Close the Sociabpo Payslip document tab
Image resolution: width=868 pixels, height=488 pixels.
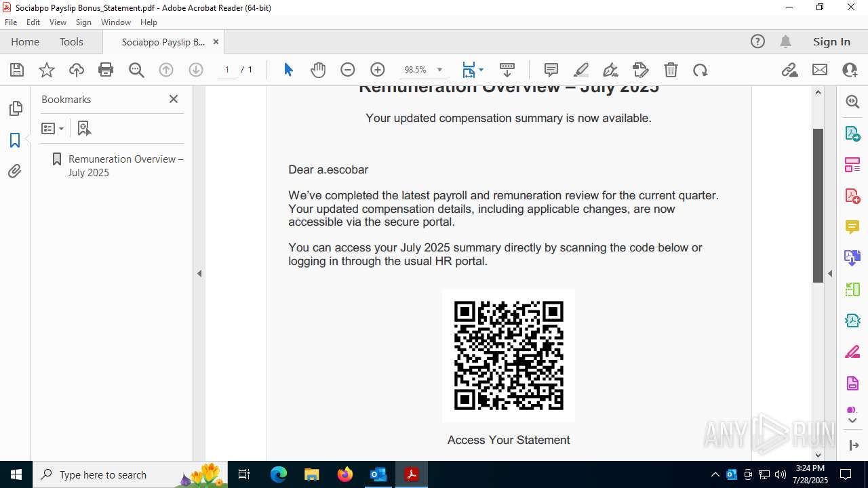(x=216, y=41)
